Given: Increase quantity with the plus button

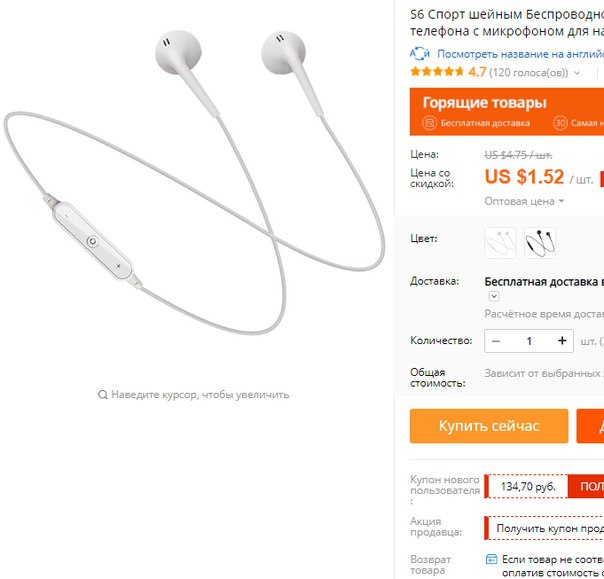Looking at the screenshot, I should coord(562,341).
